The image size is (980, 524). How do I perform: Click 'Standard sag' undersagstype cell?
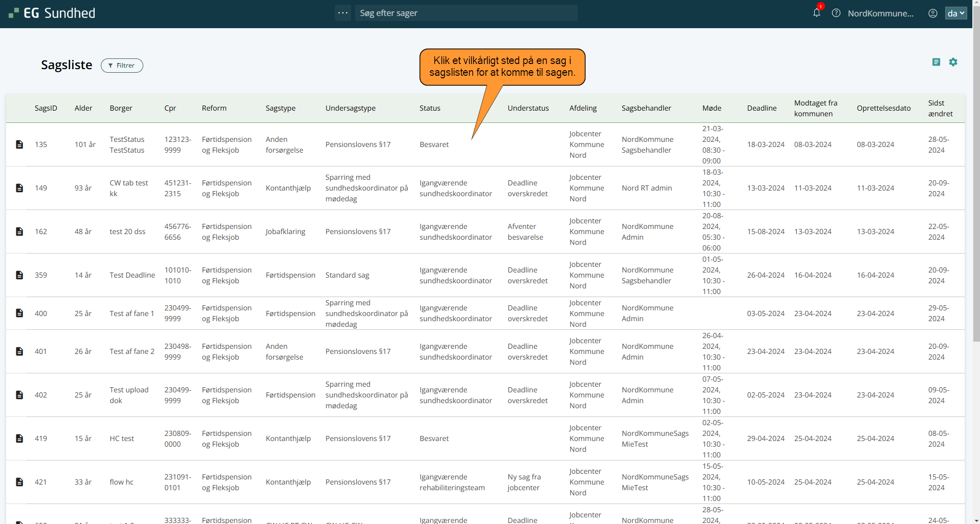pos(347,275)
